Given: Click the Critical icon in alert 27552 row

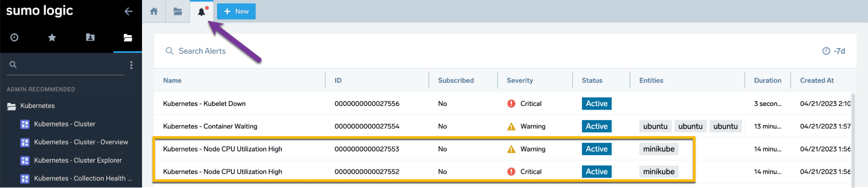Looking at the screenshot, I should click(x=512, y=172).
